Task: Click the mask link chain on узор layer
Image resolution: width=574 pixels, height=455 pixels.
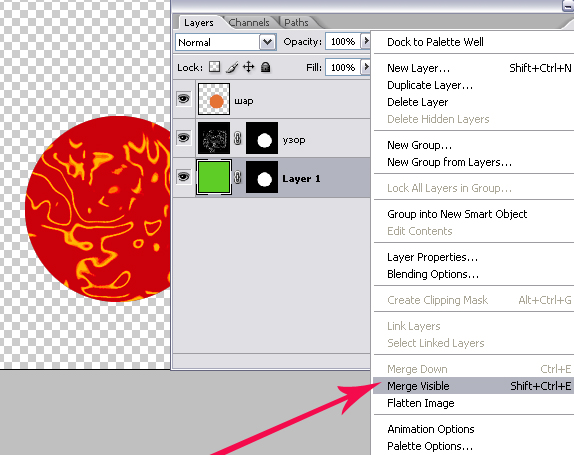Action: [x=238, y=138]
